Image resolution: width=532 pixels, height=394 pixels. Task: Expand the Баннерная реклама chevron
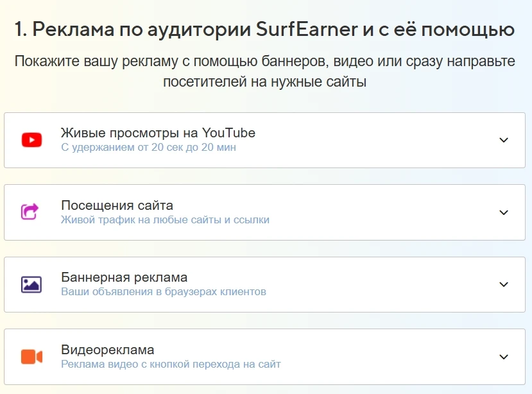click(504, 284)
